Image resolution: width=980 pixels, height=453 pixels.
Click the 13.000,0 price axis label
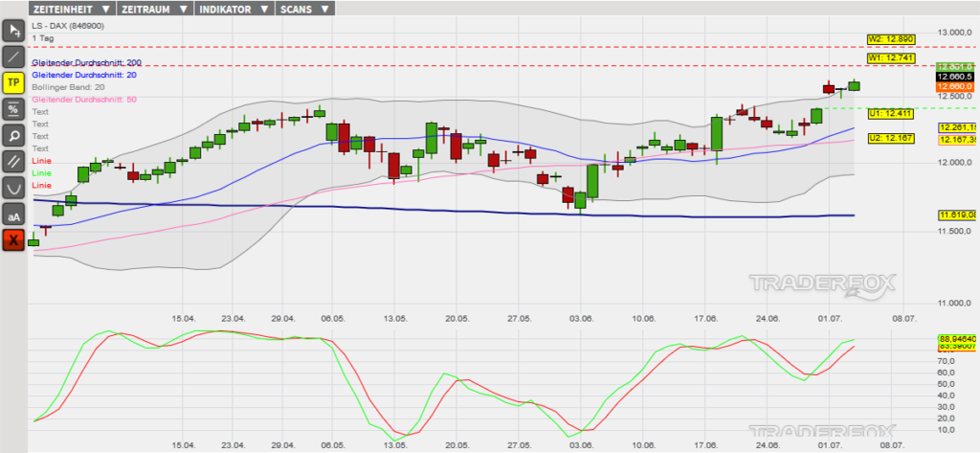click(x=954, y=33)
